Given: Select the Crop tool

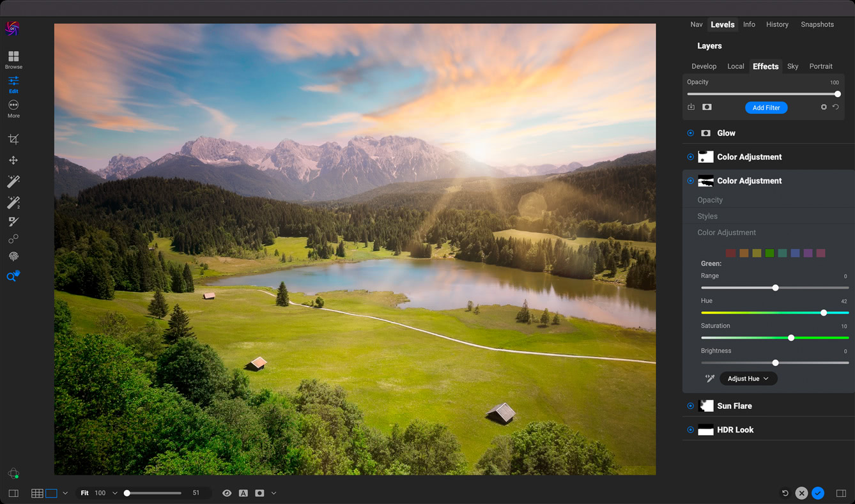Looking at the screenshot, I should click(13, 139).
